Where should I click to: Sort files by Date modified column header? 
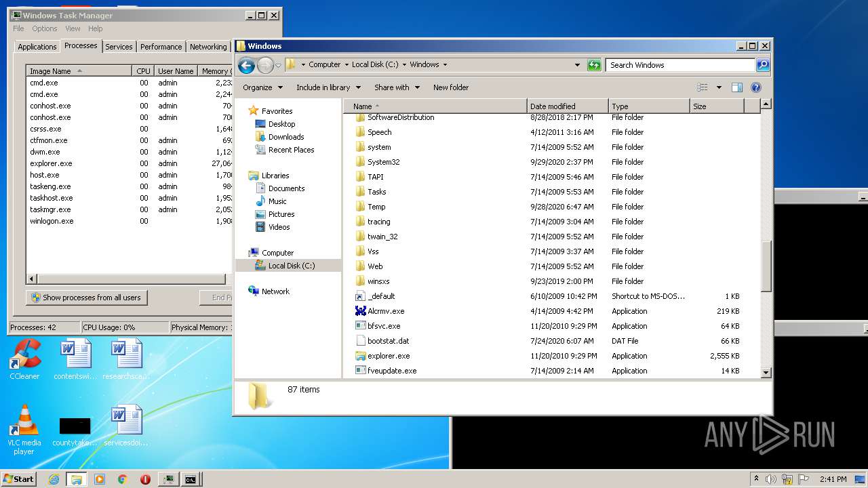click(x=568, y=106)
